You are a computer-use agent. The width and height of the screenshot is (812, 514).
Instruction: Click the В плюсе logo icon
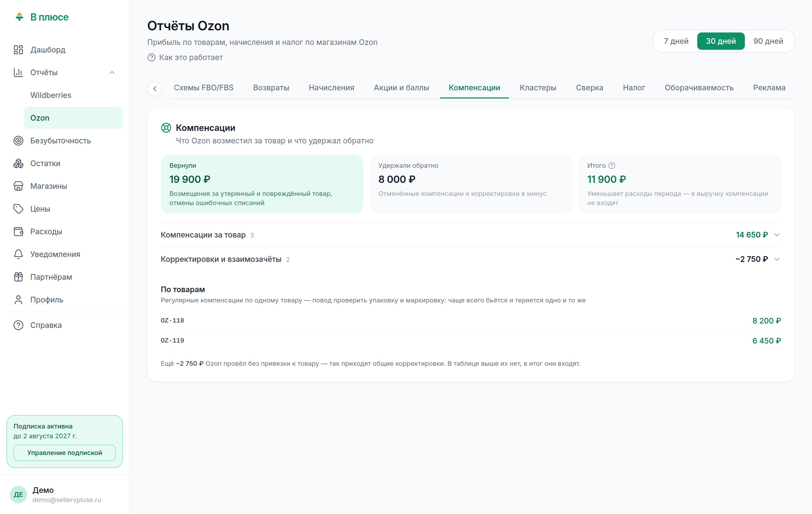pyautogui.click(x=19, y=17)
